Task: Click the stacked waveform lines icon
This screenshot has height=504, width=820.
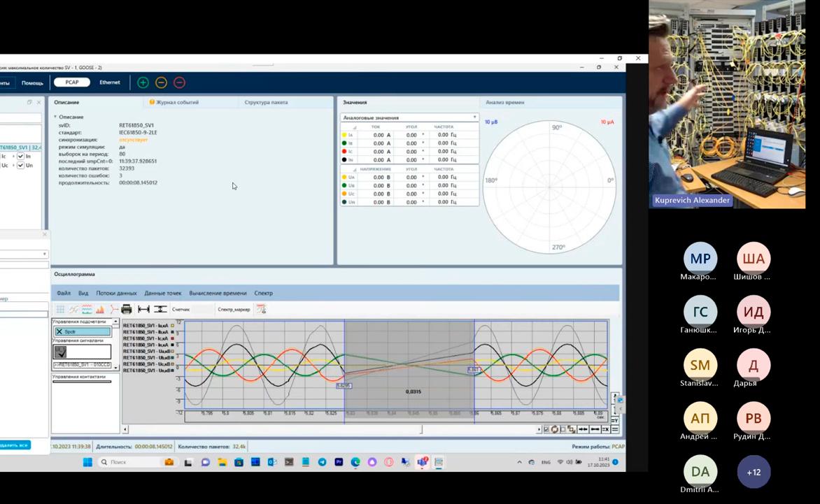Action: point(87,309)
